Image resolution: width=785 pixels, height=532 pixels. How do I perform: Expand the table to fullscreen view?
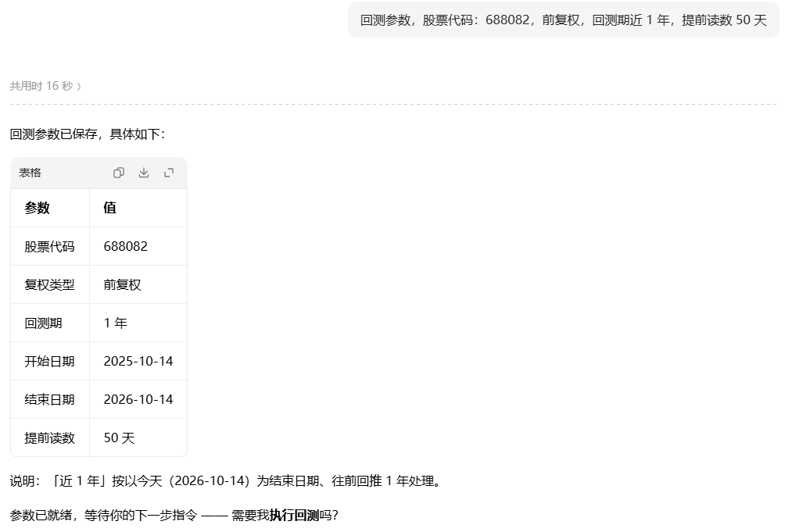click(169, 173)
